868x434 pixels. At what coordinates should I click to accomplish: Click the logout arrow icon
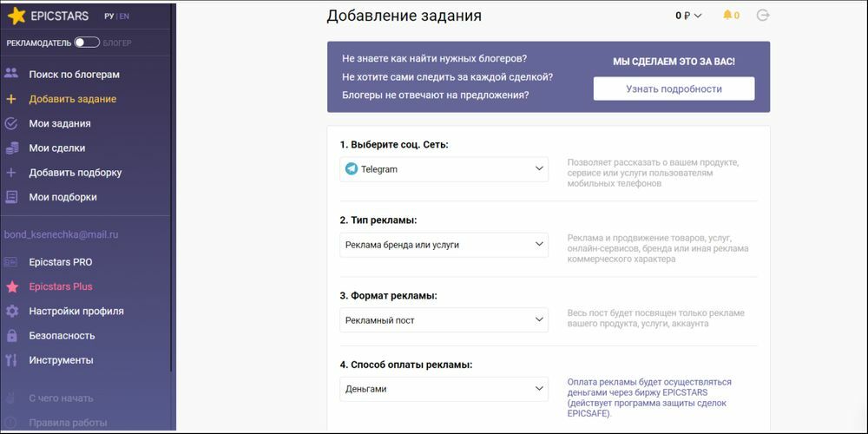coord(763,16)
